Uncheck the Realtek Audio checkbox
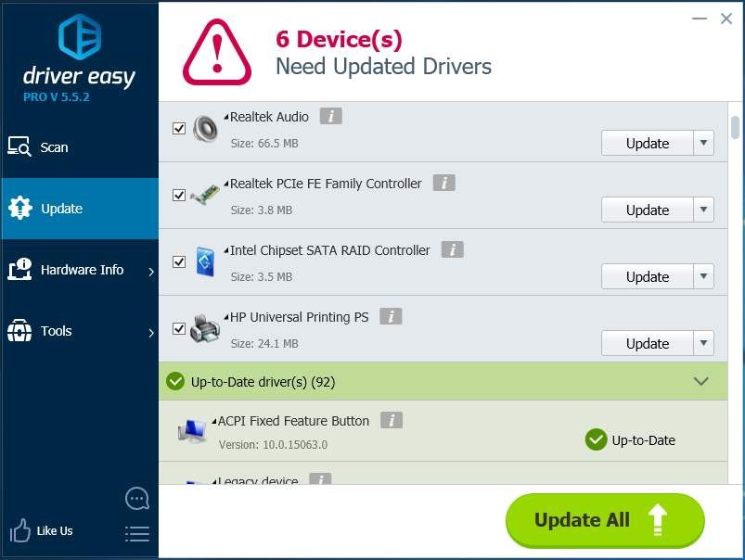The image size is (745, 560). [179, 128]
